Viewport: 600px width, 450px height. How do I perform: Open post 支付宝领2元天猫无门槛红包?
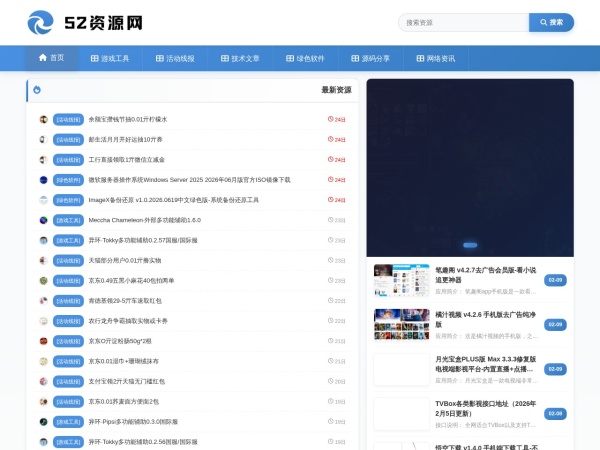point(127,382)
